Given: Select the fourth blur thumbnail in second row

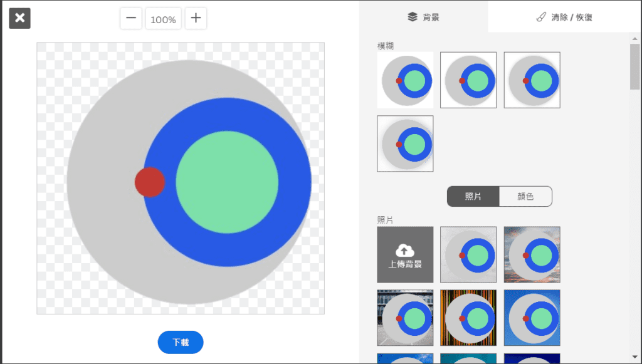Looking at the screenshot, I should coord(405,143).
